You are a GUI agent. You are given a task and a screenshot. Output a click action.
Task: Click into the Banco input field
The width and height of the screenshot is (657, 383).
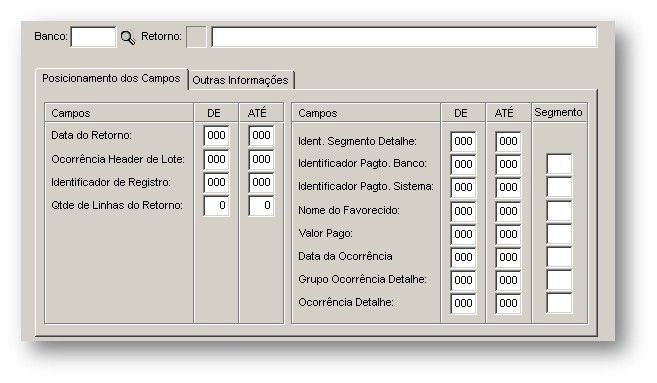(x=93, y=37)
